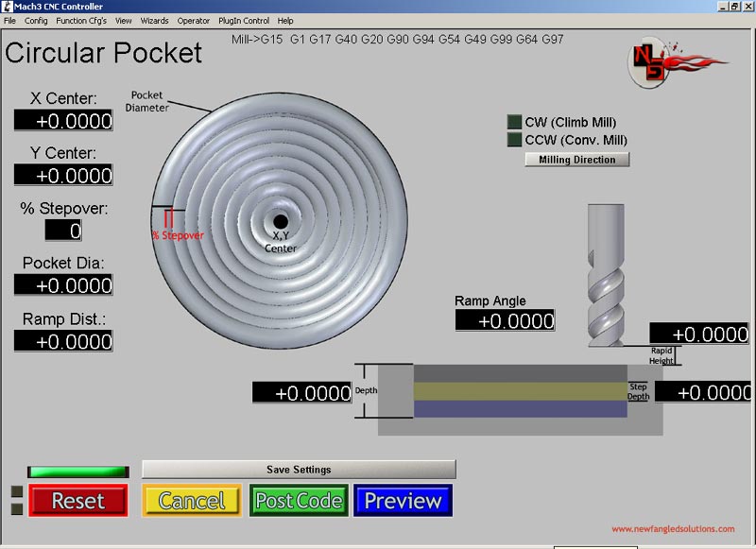756x549 pixels.
Task: Click the green progress bar above Reset
Action: tap(78, 472)
